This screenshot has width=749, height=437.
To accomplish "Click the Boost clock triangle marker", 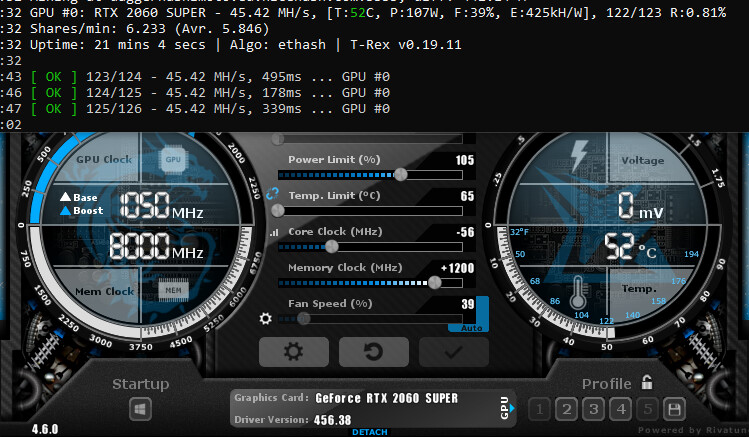I will [x=65, y=211].
